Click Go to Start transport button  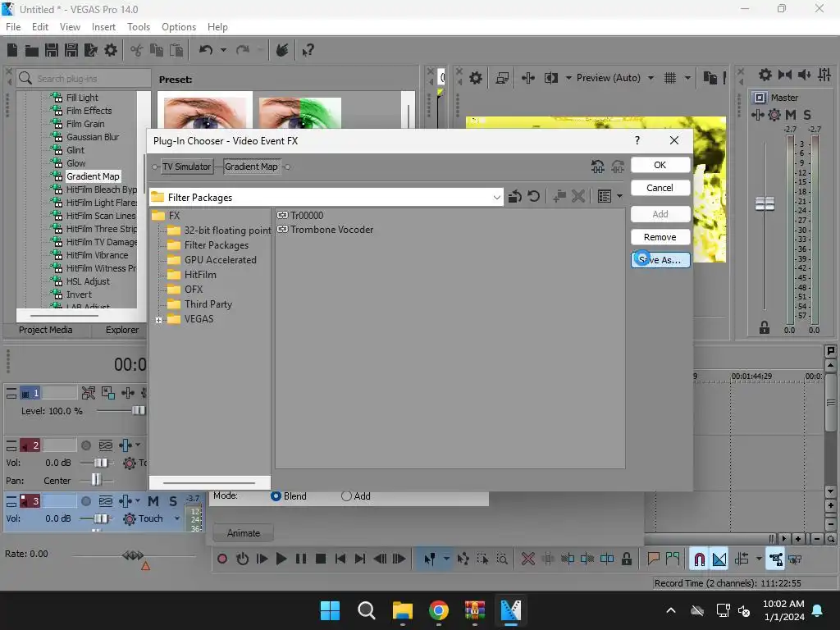[340, 559]
